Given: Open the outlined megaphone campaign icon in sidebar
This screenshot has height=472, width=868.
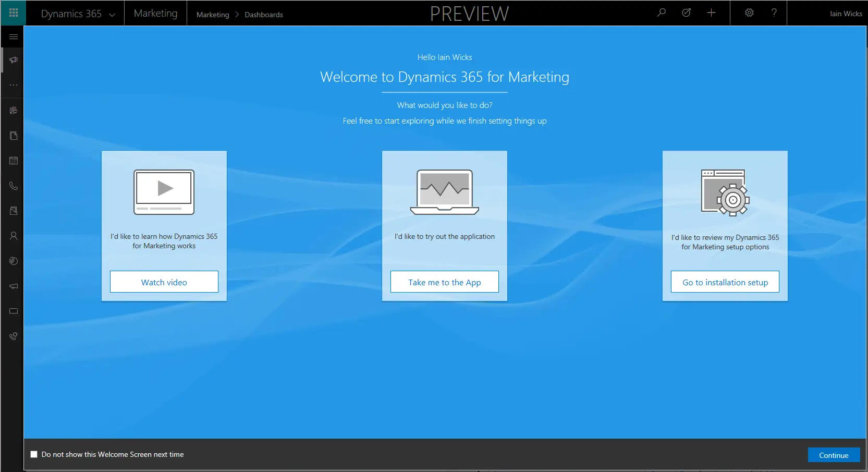Looking at the screenshot, I should (14, 286).
